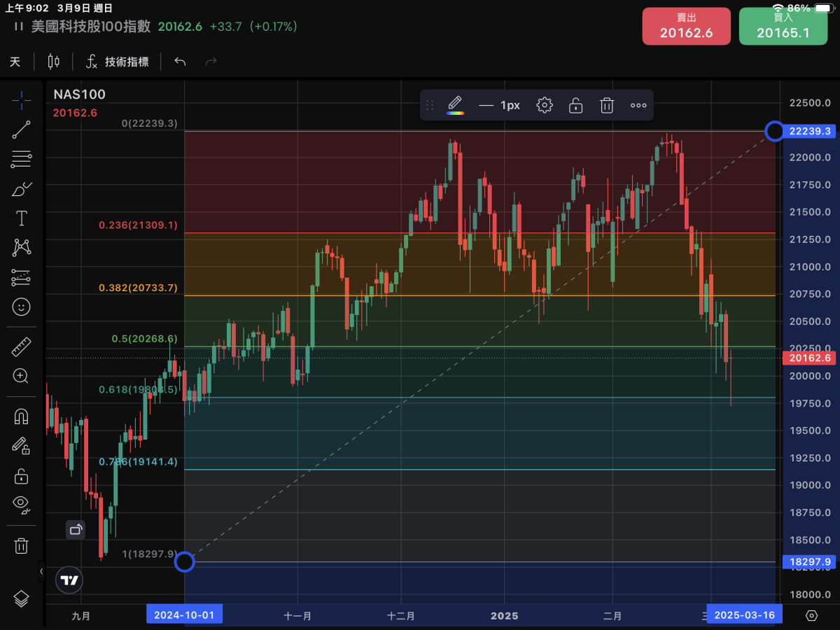Click the bring-to-front icon near chart bottom-left
840x630 pixels.
(76, 529)
